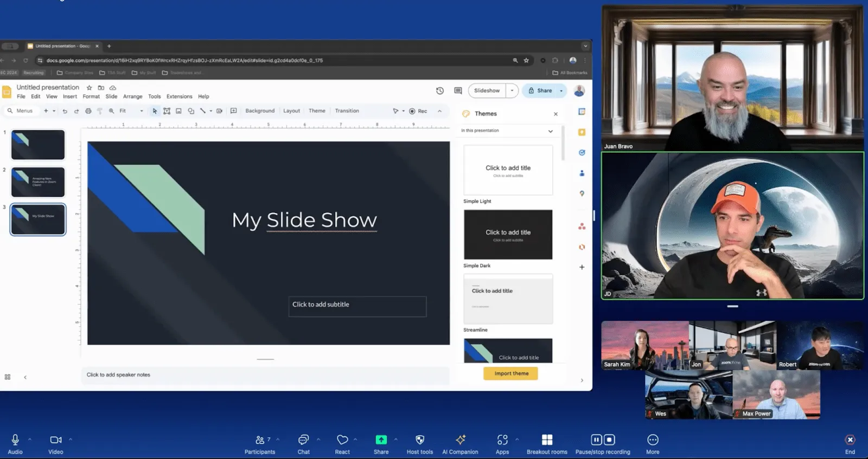868x459 pixels.
Task: Click the Move to folder icon
Action: point(101,88)
